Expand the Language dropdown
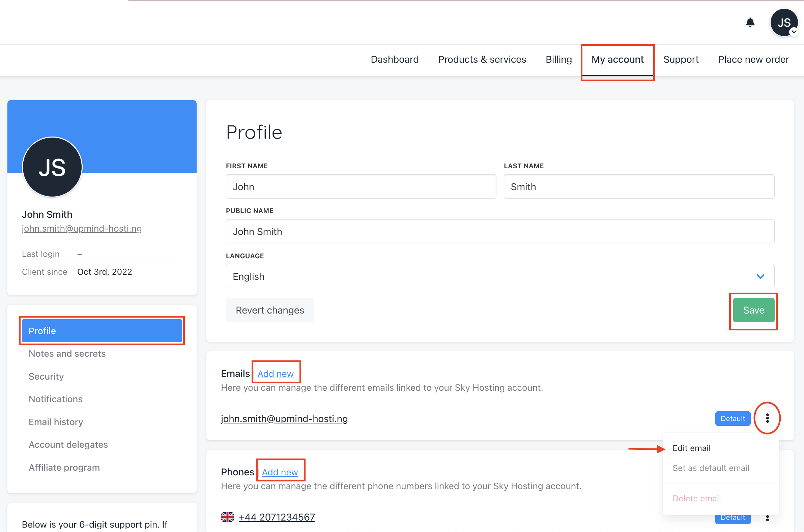Screen dimensions: 804x532 [499, 276]
